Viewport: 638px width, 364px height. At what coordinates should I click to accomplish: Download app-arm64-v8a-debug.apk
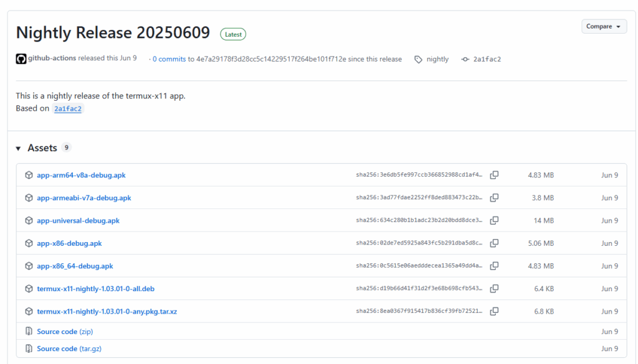[81, 175]
